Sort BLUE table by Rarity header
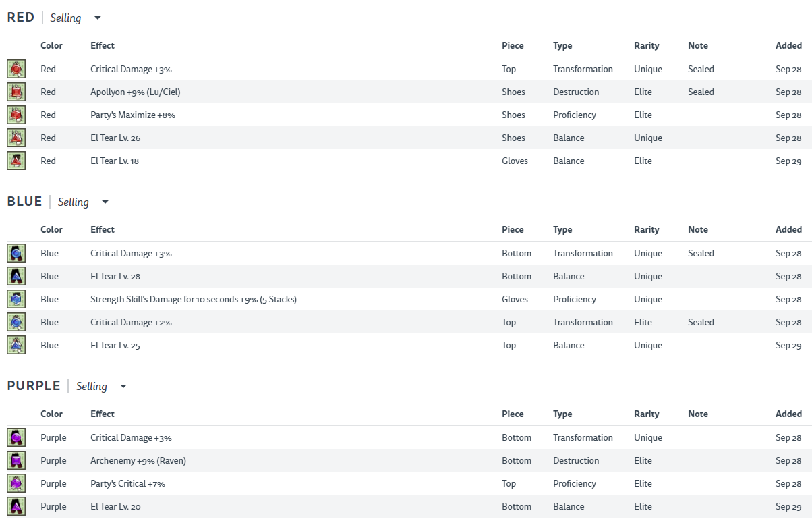The image size is (812, 519). (x=647, y=229)
